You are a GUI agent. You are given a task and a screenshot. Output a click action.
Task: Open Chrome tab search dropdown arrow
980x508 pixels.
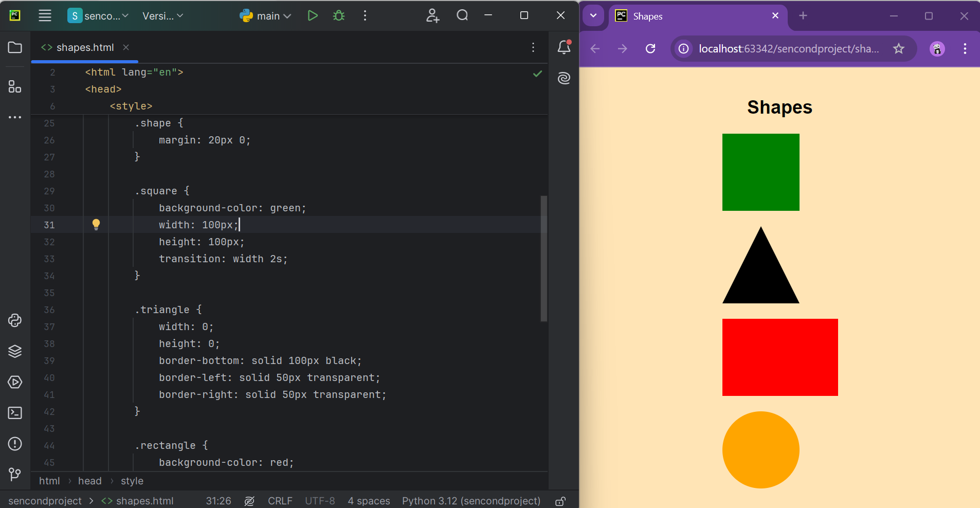click(593, 15)
